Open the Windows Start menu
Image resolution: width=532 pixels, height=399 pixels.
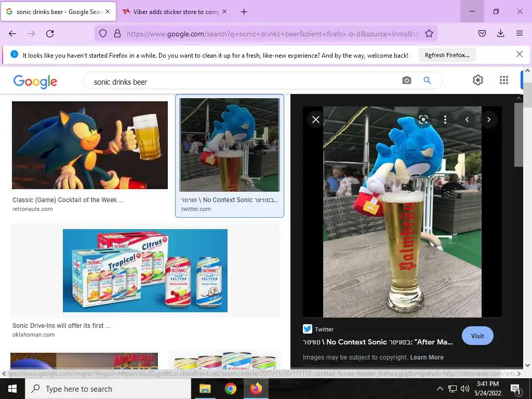point(12,389)
